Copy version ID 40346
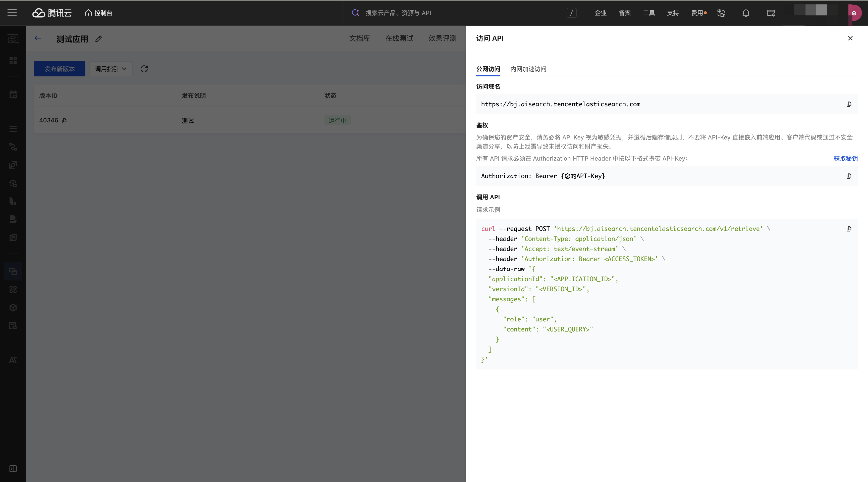This screenshot has height=482, width=868. (64, 121)
